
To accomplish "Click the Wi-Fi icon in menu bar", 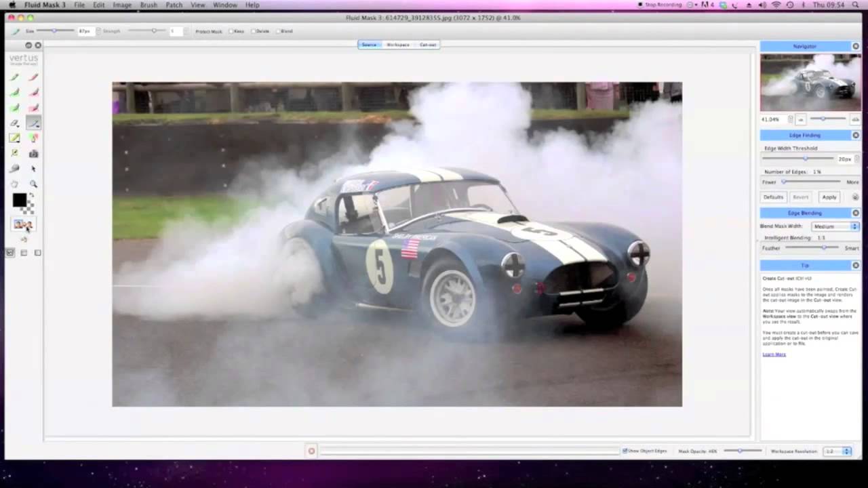I will coord(776,5).
